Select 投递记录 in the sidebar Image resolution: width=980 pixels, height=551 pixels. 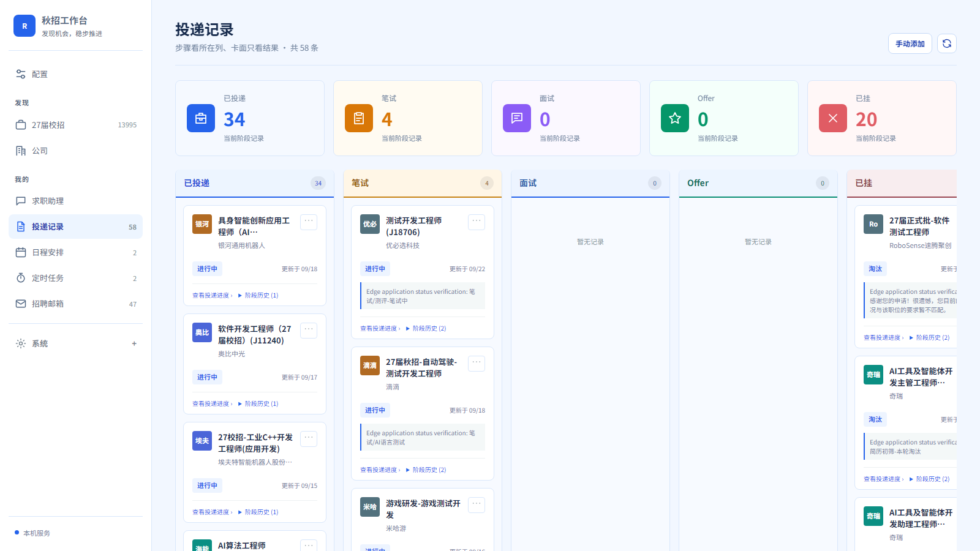pyautogui.click(x=75, y=227)
